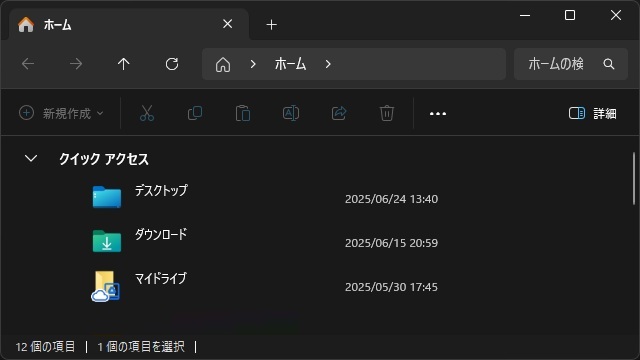640x360 pixels.
Task: Select the デスクトップ folder icon
Action: coord(107,197)
